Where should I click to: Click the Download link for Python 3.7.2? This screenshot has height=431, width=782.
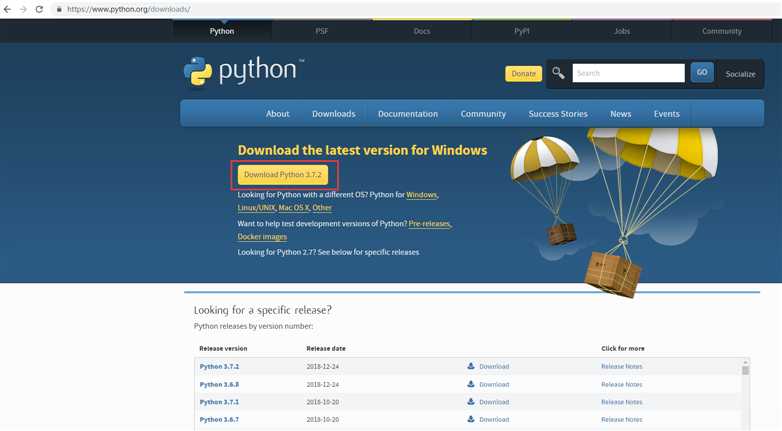494,366
